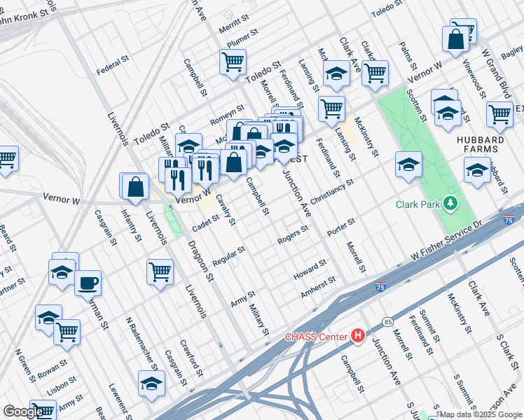Select the school marker left of Clark Park
Image resolution: width=524 pixels, height=420 pixels.
(408, 167)
